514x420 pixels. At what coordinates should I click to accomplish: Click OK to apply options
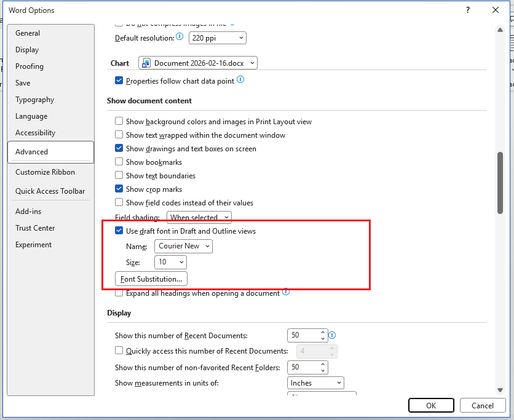[431, 406]
